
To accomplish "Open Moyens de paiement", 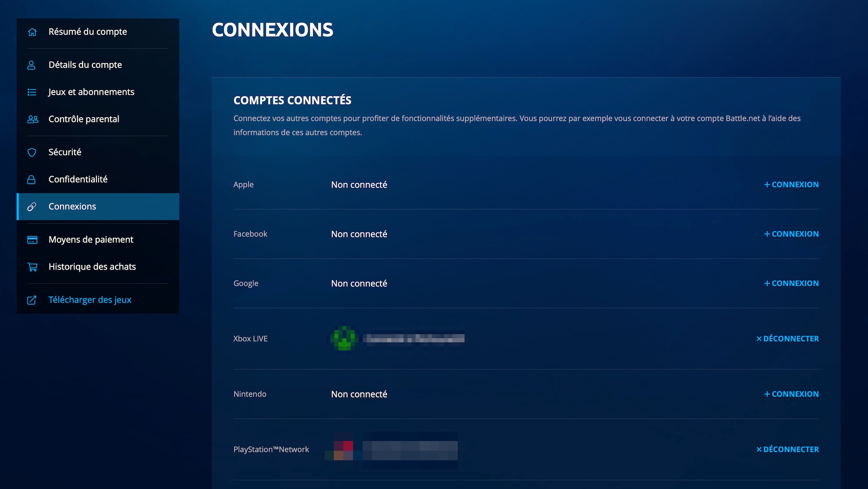I will 98,240.
